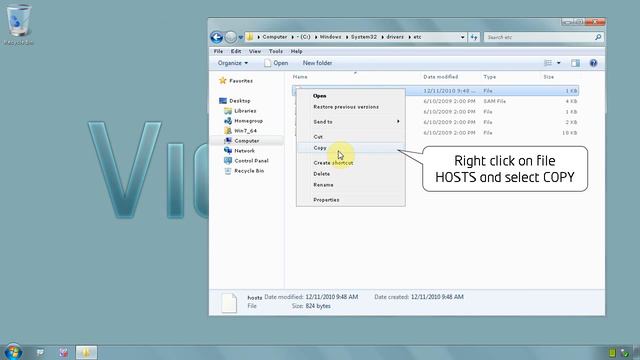Image resolution: width=640 pixels, height=360 pixels.
Task: Toggle the preview pane icon
Action: pyautogui.click(x=575, y=63)
